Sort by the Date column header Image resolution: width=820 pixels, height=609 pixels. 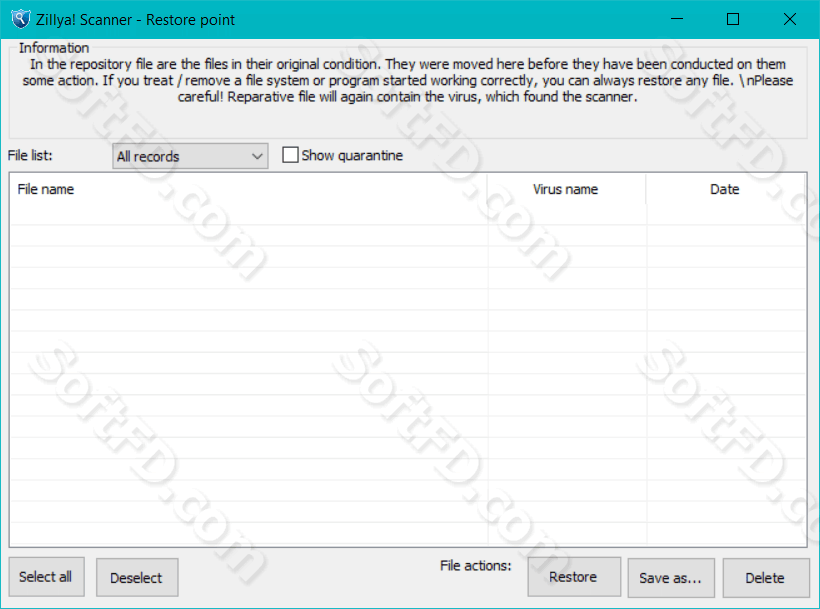pyautogui.click(x=725, y=189)
